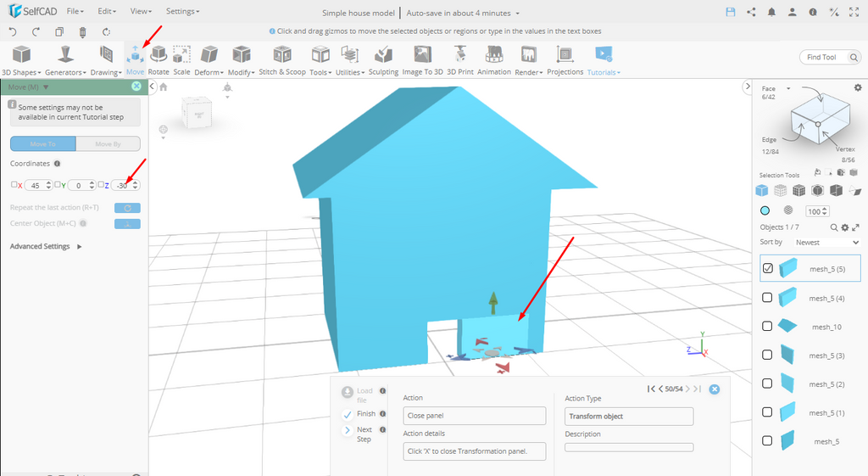Check the mesh_5 (1) object
Screen dimensions: 868x476
[x=767, y=412]
